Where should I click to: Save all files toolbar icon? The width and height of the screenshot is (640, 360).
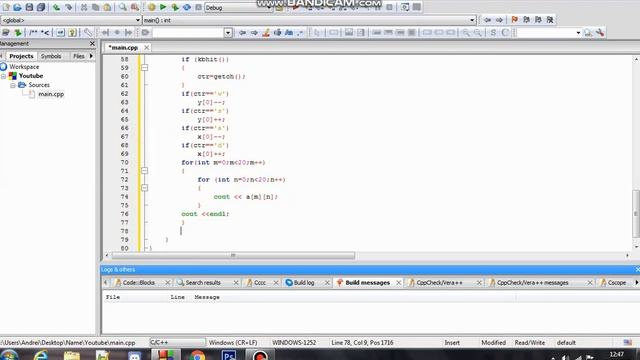(41, 7)
